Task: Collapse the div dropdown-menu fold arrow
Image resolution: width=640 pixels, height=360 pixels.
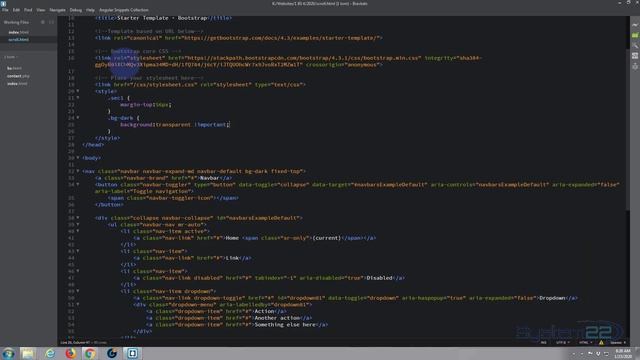Action: (78, 304)
